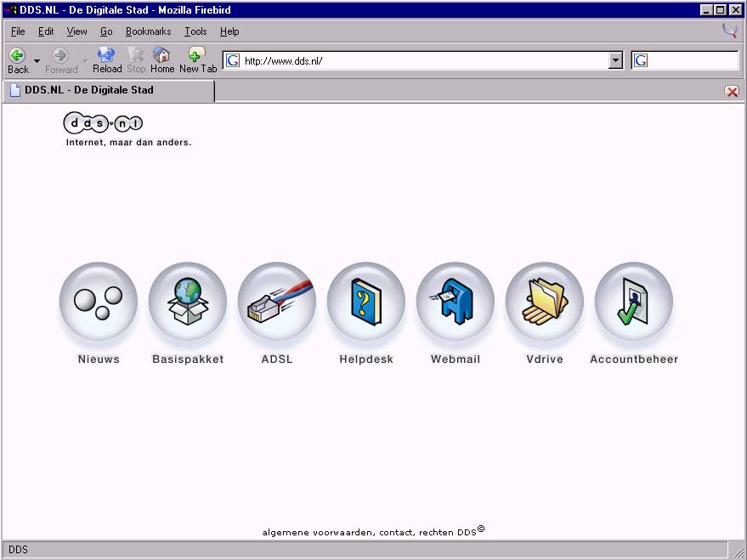Click the Forward arrow button
The height and width of the screenshot is (560, 747).
(61, 60)
